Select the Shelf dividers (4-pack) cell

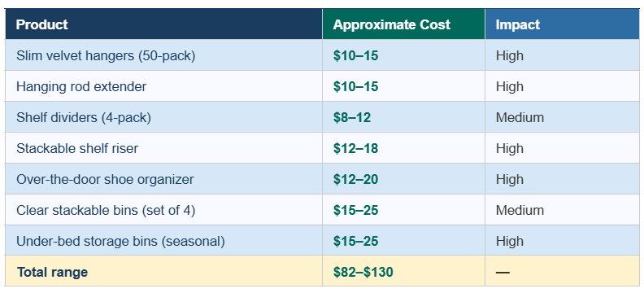164,117
